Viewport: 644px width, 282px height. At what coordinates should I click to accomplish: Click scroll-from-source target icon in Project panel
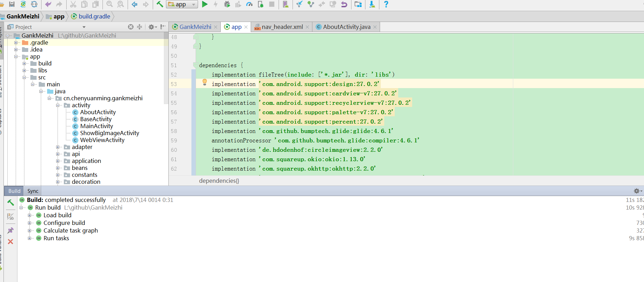131,27
